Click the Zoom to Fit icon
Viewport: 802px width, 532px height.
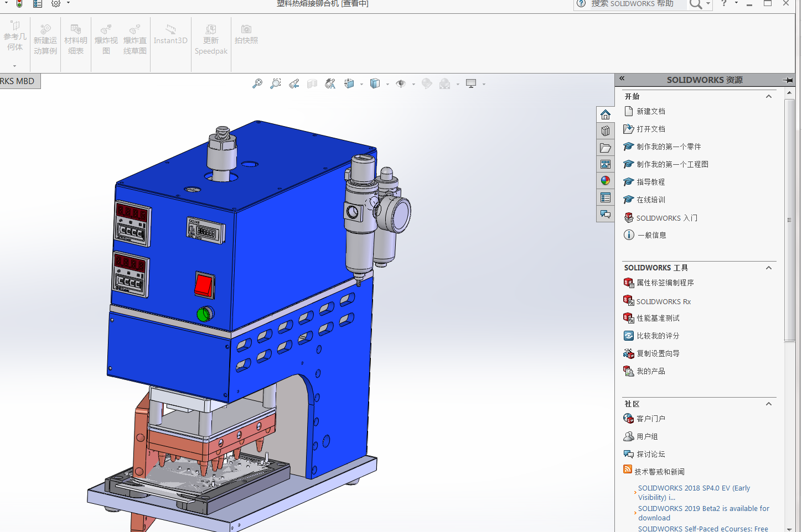(257, 84)
